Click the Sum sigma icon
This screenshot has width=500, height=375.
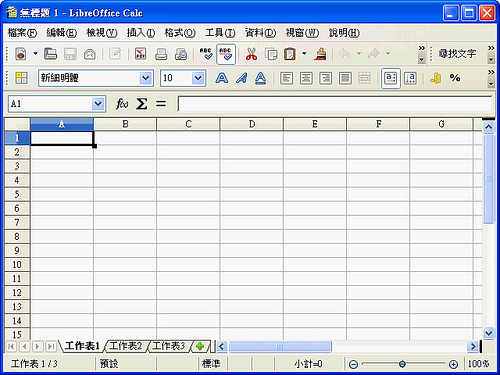[x=141, y=104]
